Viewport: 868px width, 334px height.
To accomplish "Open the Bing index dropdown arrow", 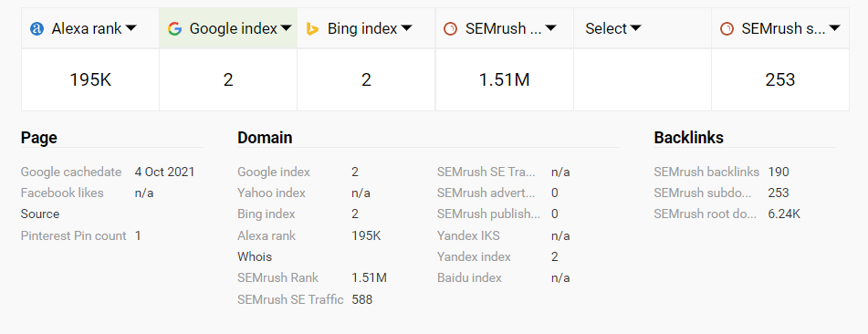I will coord(407,28).
